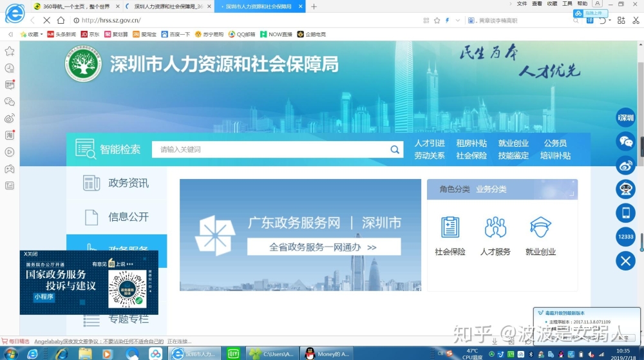The width and height of the screenshot is (644, 360).
Task: Open 企鹅电竞 bookmark
Action: pos(311,35)
